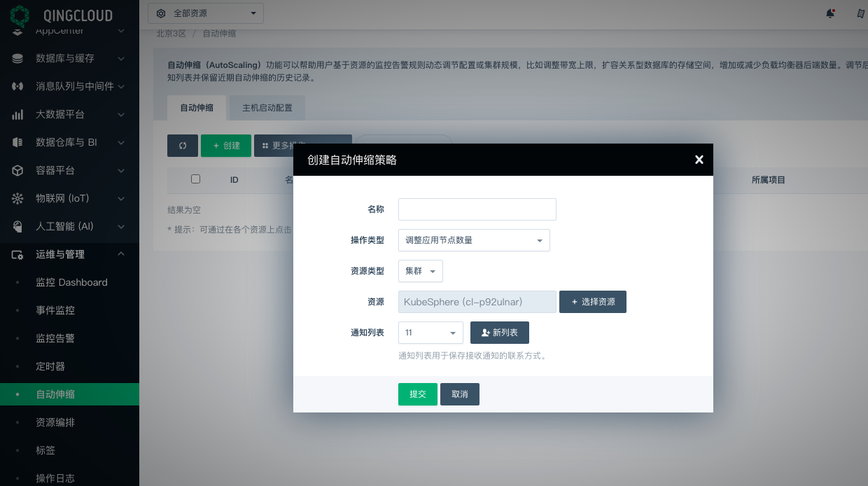Click the big data platform icon

(18, 114)
